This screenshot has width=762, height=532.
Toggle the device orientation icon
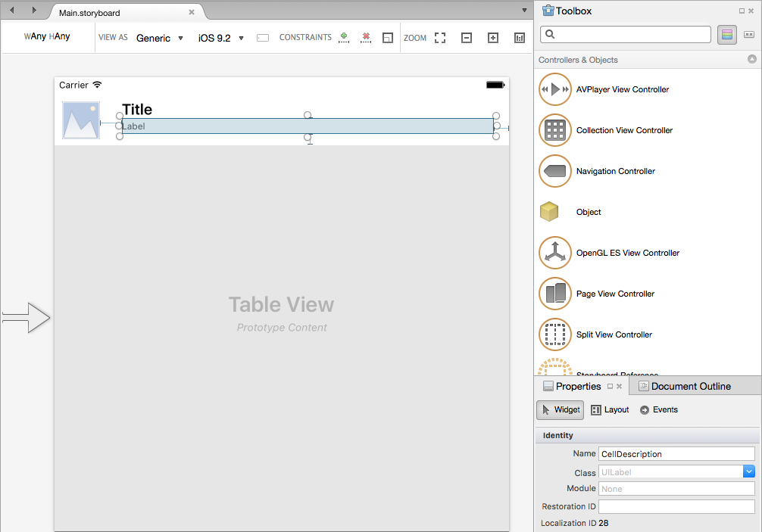click(263, 38)
